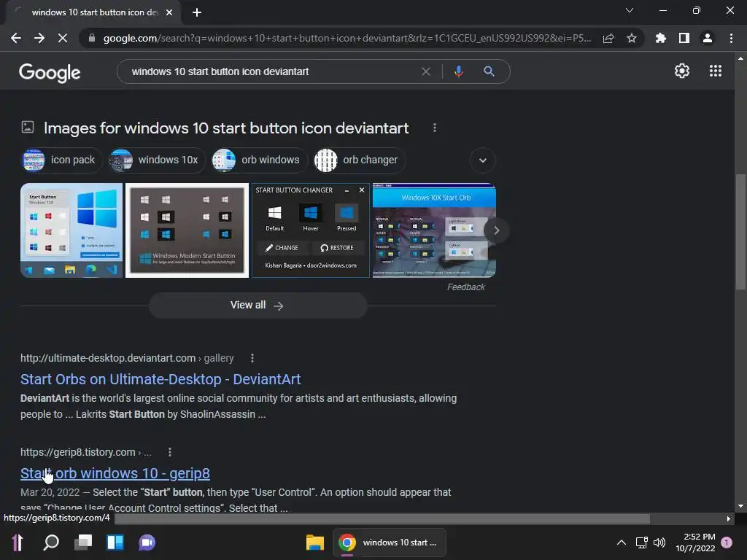Viewport: 747px width, 560px height.
Task: Go back to the previous page
Action: pos(16,38)
